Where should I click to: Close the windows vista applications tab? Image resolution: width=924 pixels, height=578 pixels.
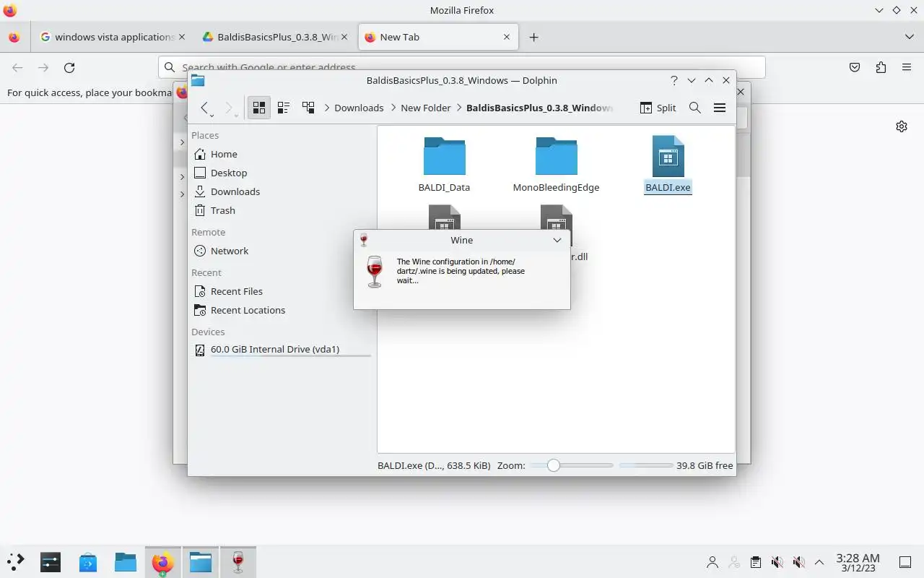click(x=181, y=37)
